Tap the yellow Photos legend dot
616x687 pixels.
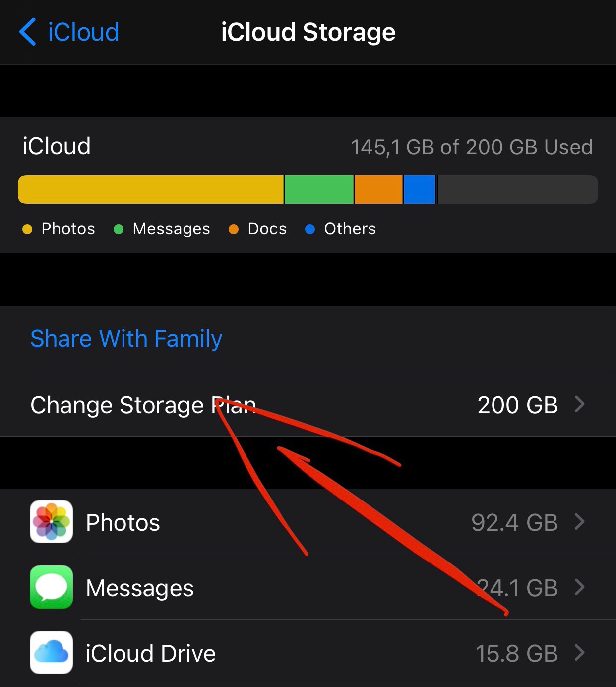(27, 229)
